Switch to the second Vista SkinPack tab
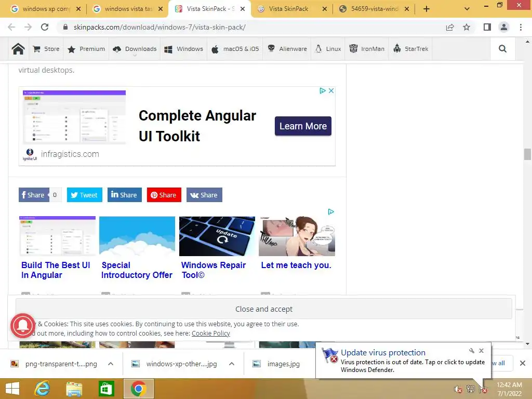The width and height of the screenshot is (532, 399). coord(288,9)
